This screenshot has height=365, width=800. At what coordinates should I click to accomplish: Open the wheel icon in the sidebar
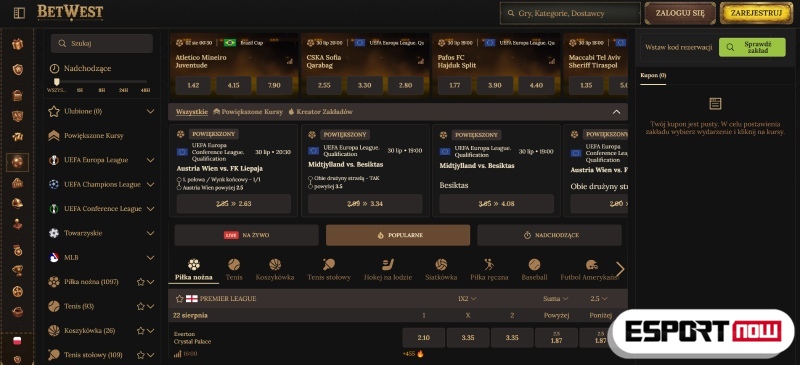point(18,291)
